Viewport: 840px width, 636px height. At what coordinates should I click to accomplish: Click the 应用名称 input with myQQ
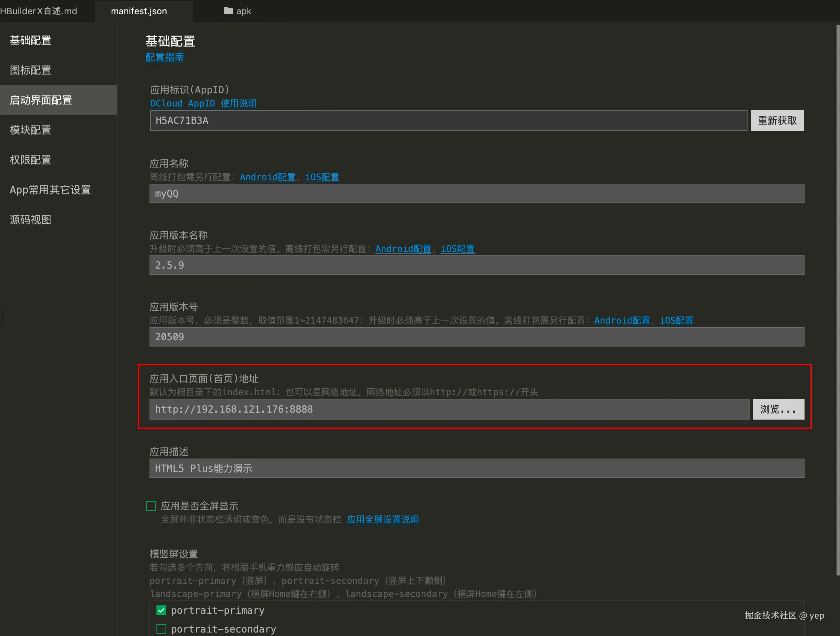477,194
